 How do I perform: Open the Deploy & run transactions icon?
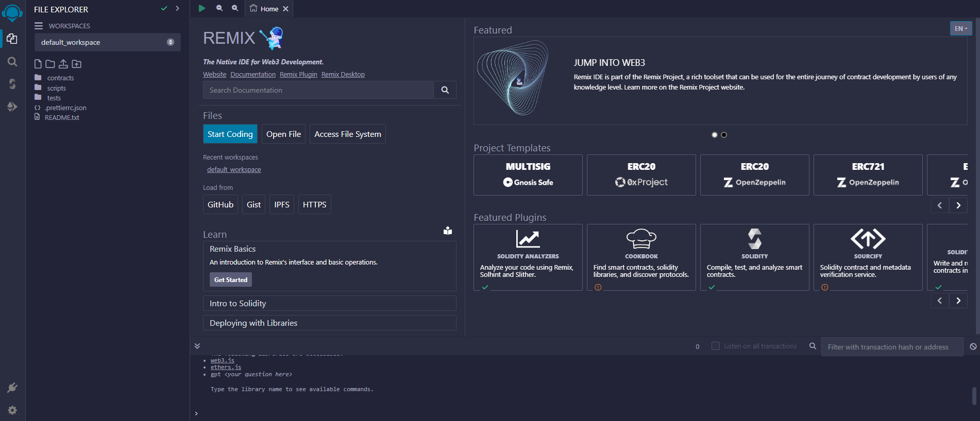coord(12,107)
